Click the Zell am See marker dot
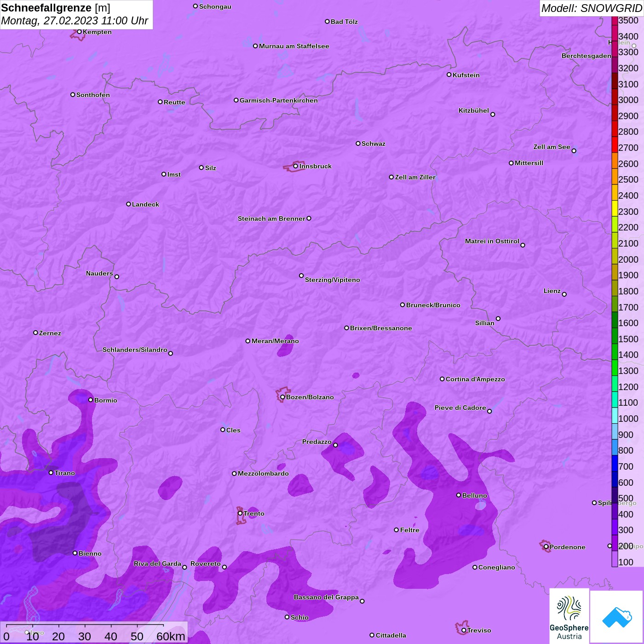 coord(574,150)
